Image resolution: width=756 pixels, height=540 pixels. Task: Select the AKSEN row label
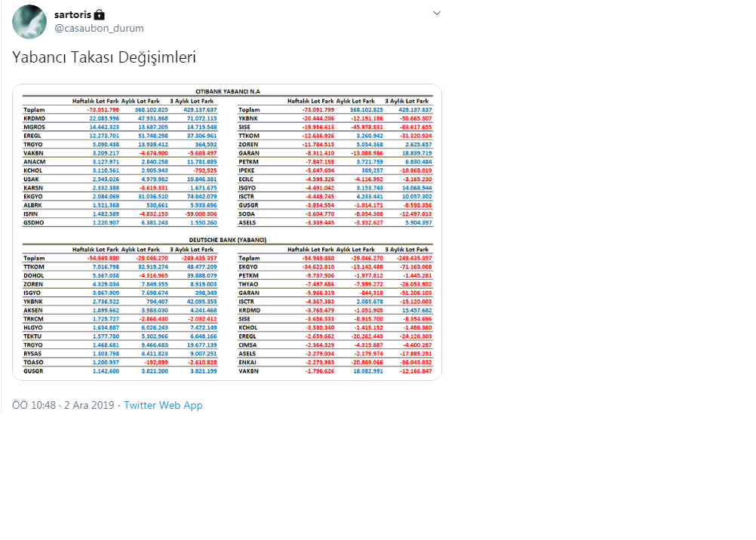(x=33, y=310)
